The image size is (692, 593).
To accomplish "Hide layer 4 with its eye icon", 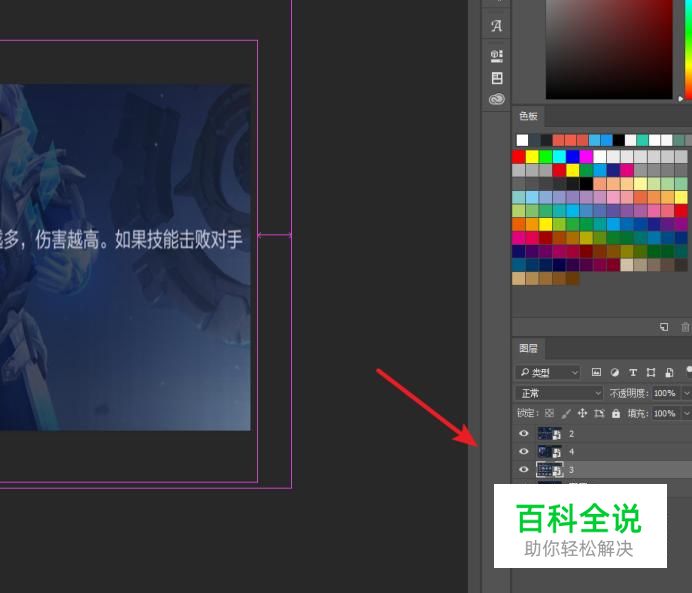I will pos(523,451).
